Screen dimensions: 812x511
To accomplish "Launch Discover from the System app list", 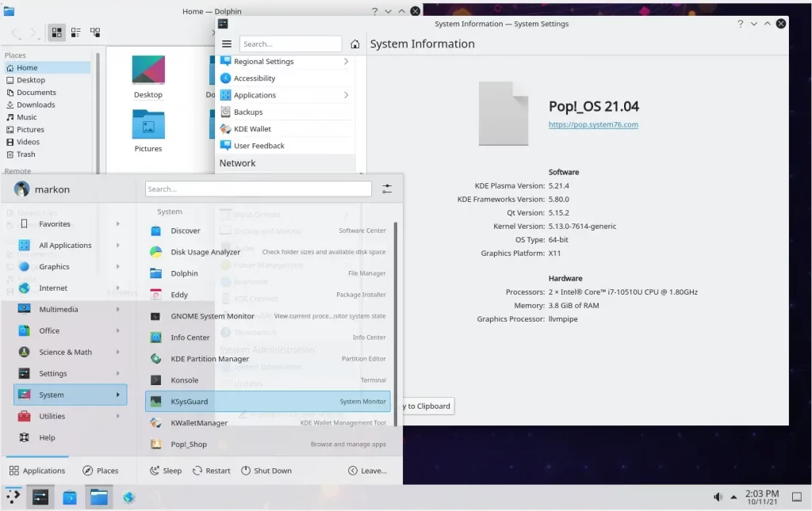I will [268, 231].
